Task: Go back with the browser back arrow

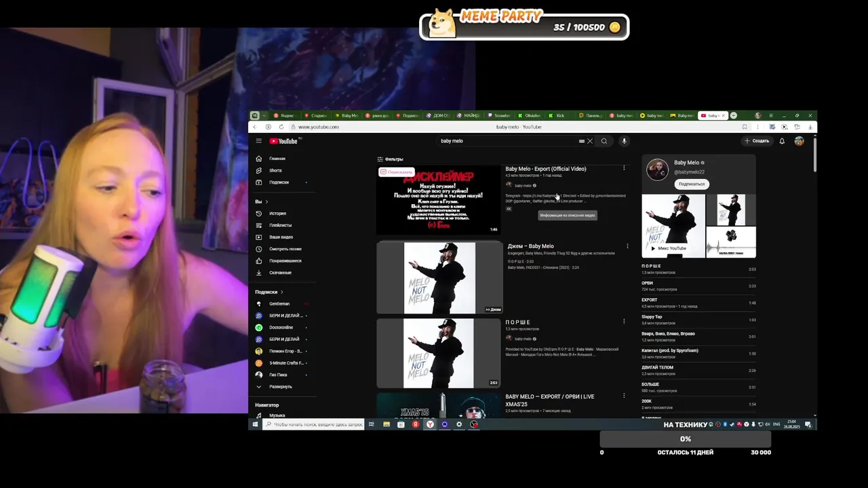Action: [254, 127]
